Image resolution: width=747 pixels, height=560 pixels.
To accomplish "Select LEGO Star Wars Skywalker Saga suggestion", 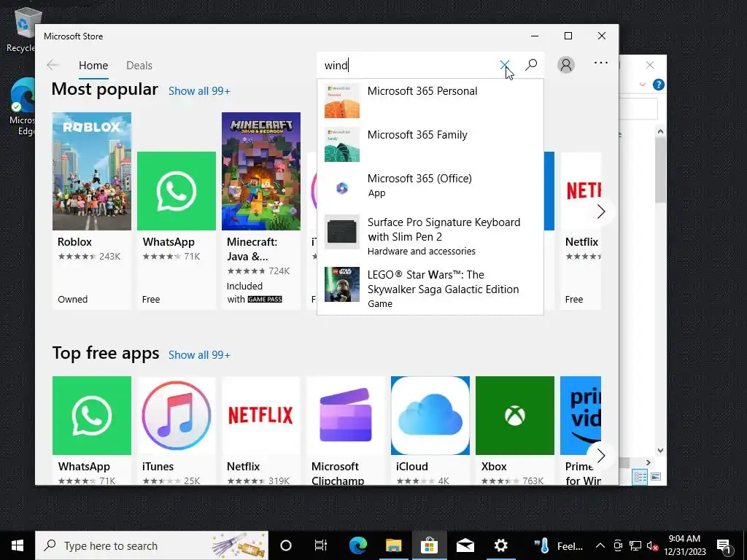I will [430, 289].
